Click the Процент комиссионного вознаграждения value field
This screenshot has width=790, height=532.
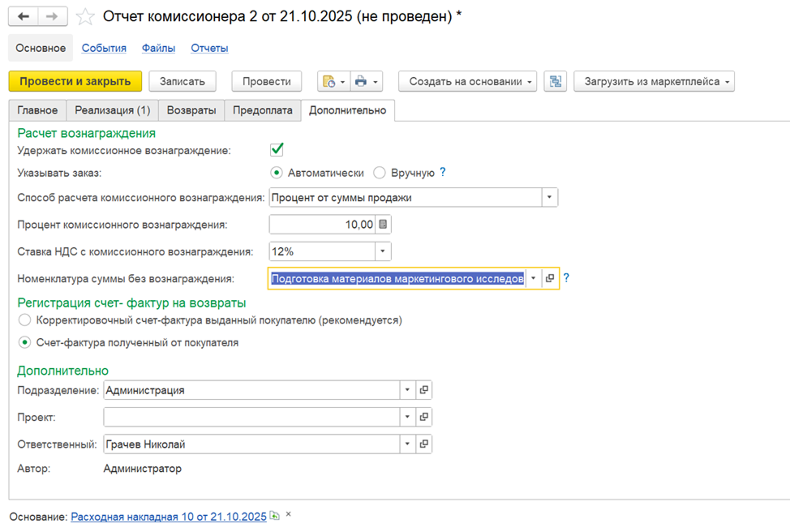[323, 224]
